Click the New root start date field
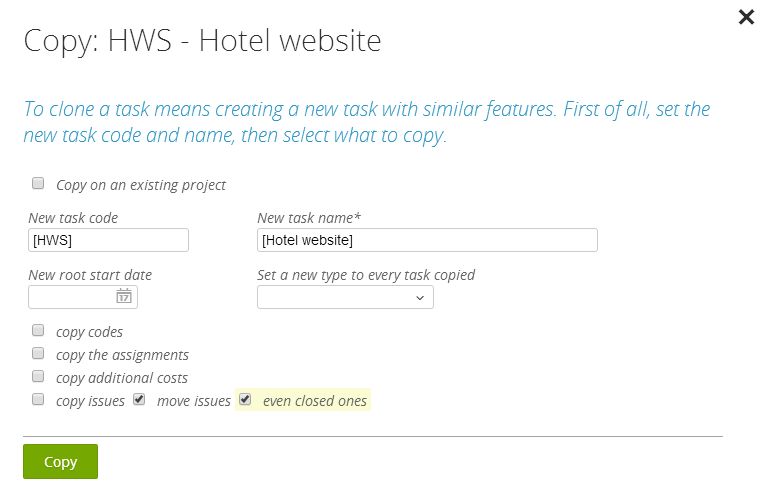763x499 pixels. tap(83, 297)
